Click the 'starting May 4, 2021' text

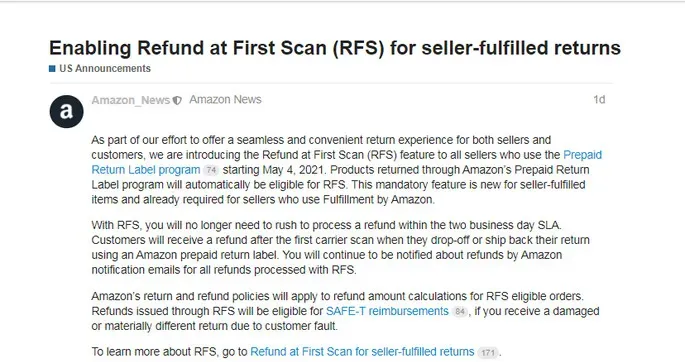pos(273,170)
